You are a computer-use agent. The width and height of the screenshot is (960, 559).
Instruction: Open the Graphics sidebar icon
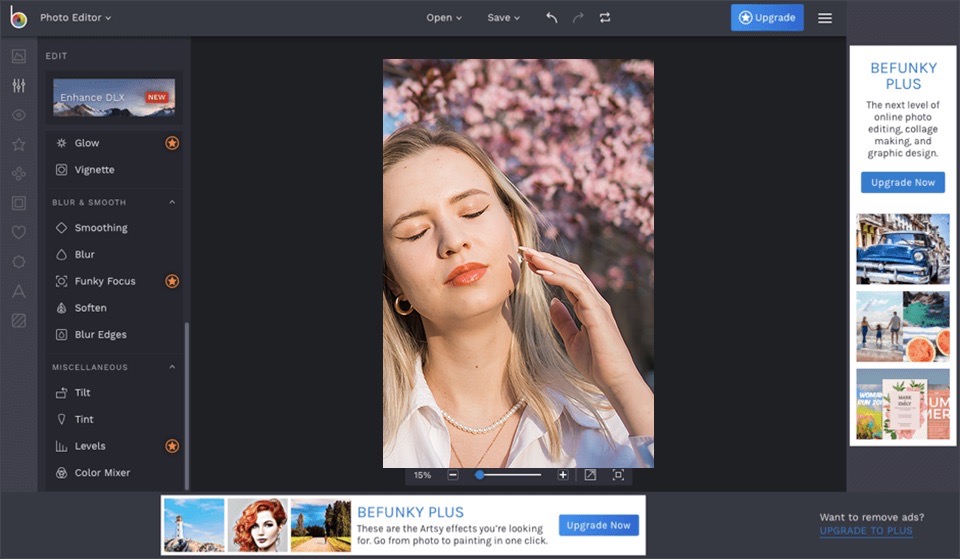click(x=19, y=262)
